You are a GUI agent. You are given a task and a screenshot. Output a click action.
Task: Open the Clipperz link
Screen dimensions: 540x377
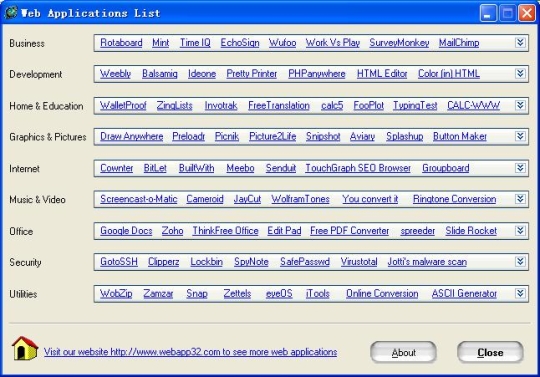(164, 262)
